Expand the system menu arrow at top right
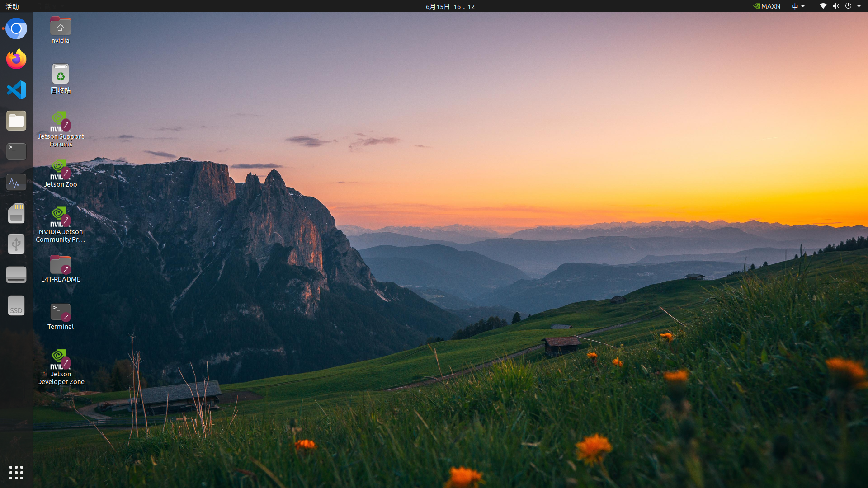The width and height of the screenshot is (868, 488). [x=859, y=6]
